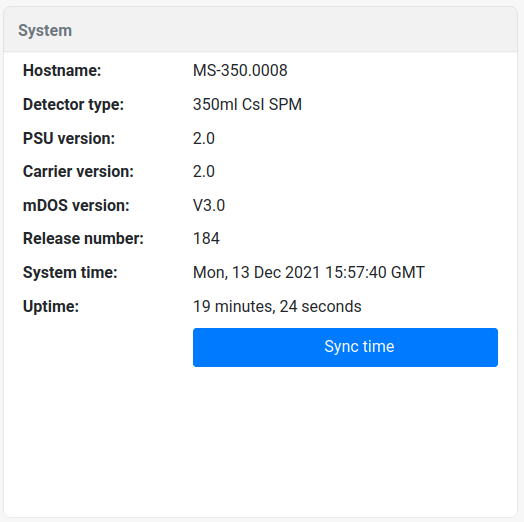Screen dimensions: 524x522
Task: Click the Release number label
Action: point(83,239)
